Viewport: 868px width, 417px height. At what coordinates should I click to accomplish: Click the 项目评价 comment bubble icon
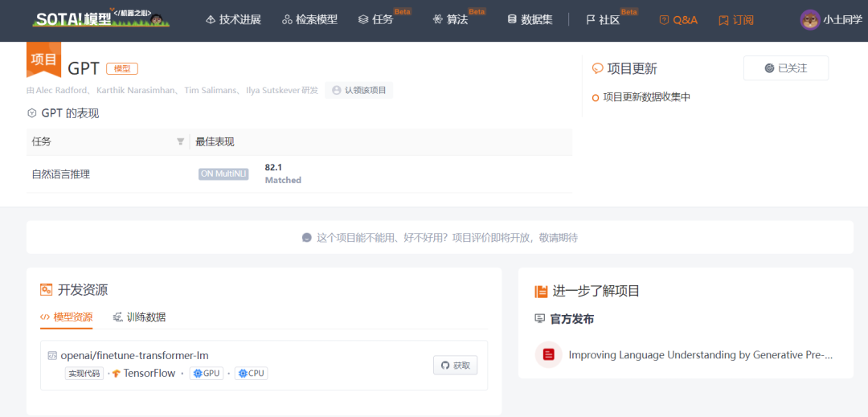tap(307, 238)
